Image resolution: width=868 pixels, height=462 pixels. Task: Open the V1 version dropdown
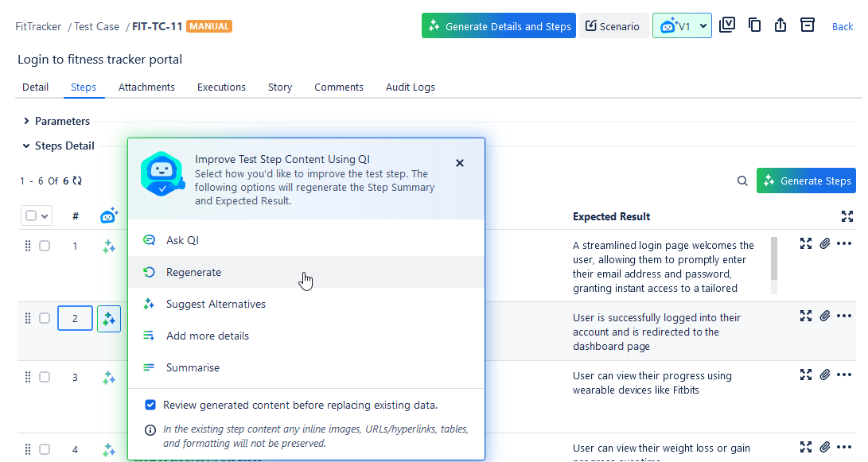point(682,26)
